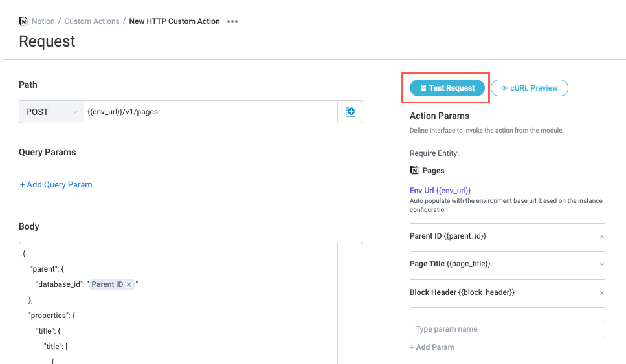Open the cURL Preview
The height and width of the screenshot is (364, 626).
530,88
